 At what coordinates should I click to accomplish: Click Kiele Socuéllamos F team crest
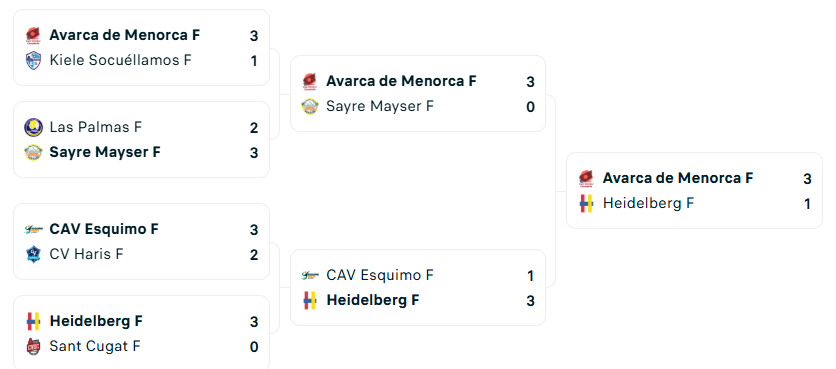[x=34, y=60]
